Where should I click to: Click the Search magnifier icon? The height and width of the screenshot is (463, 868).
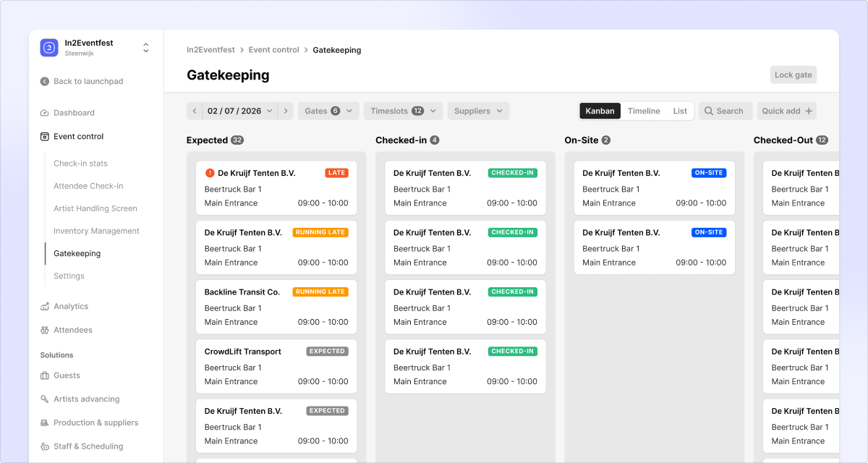[710, 111]
